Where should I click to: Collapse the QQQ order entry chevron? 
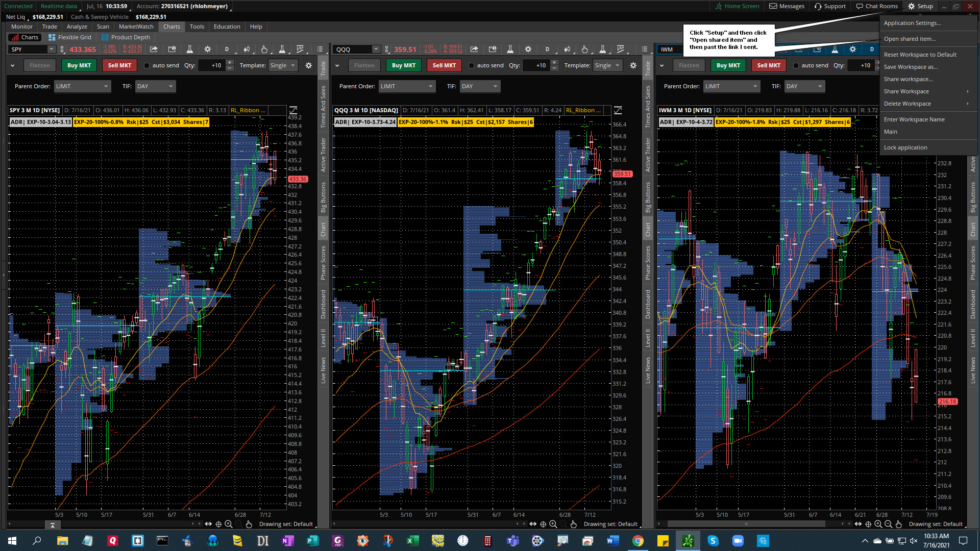(x=337, y=65)
